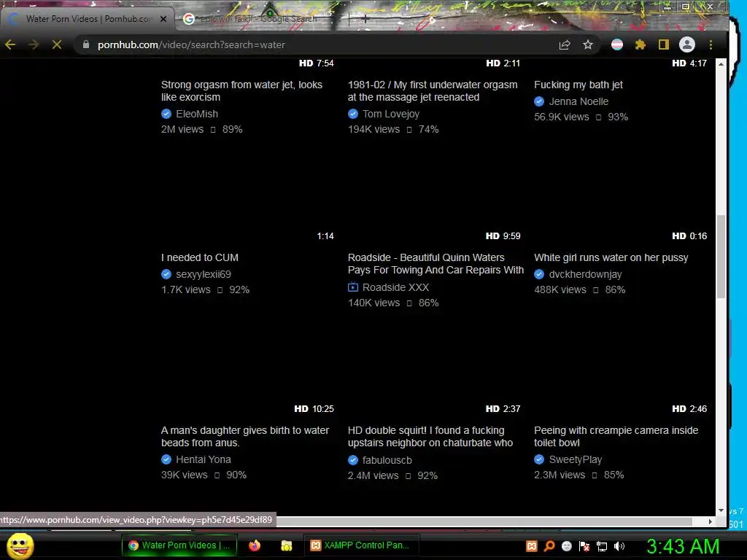Click the rating icon beside 89%
The height and width of the screenshot is (560, 747).
(x=213, y=130)
